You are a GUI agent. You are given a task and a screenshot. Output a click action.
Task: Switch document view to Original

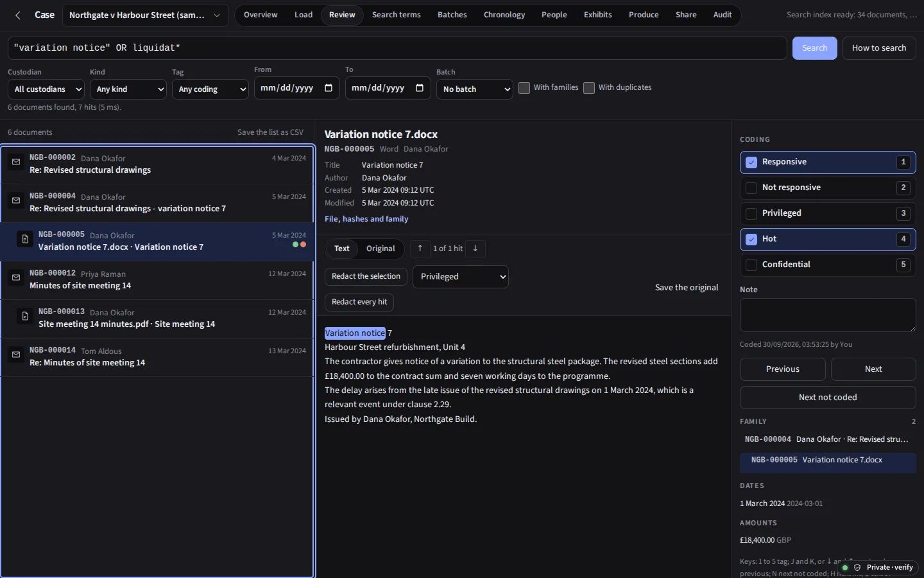(381, 249)
